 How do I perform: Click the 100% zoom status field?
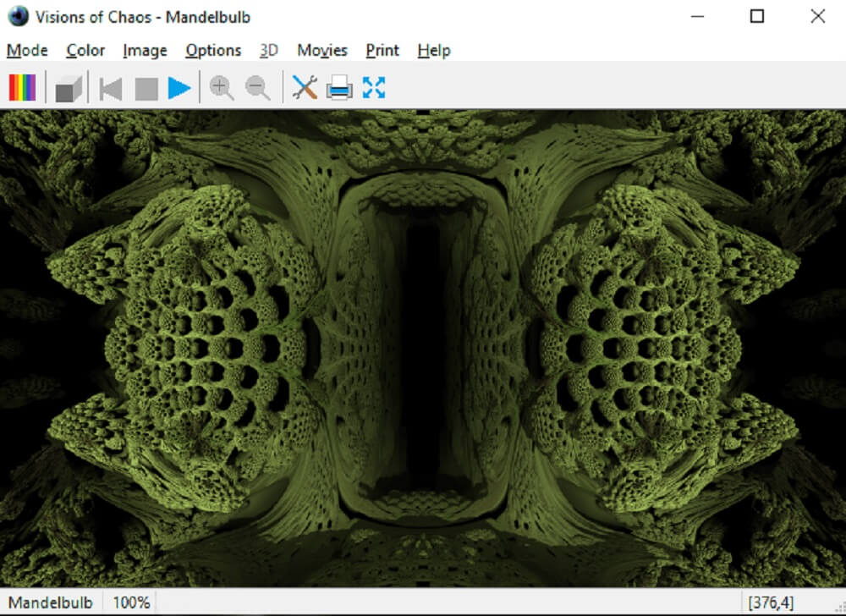pyautogui.click(x=130, y=602)
